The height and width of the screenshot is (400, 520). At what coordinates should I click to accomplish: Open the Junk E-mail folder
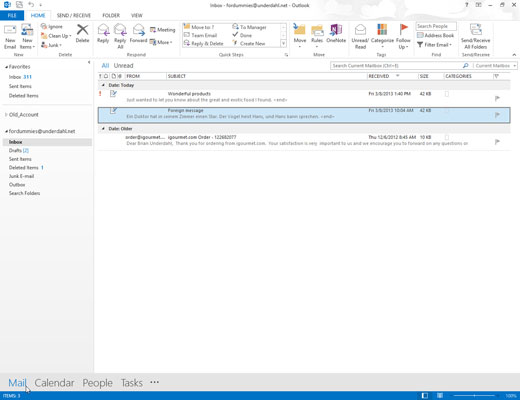21,176
